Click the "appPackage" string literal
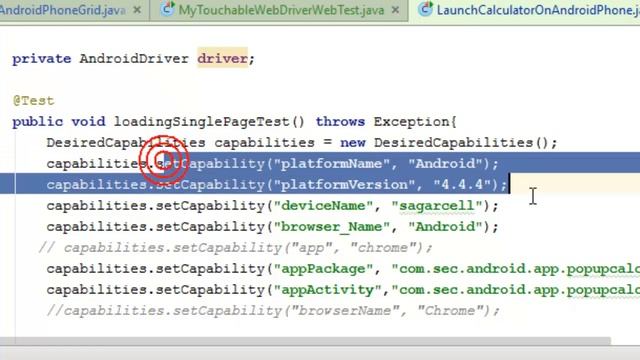 coord(323,269)
